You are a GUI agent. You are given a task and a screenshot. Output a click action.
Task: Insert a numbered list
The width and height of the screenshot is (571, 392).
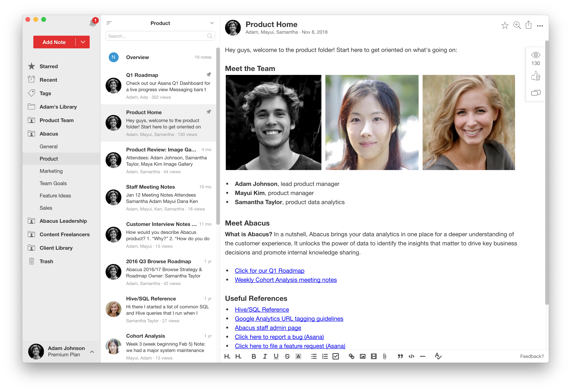(325, 356)
